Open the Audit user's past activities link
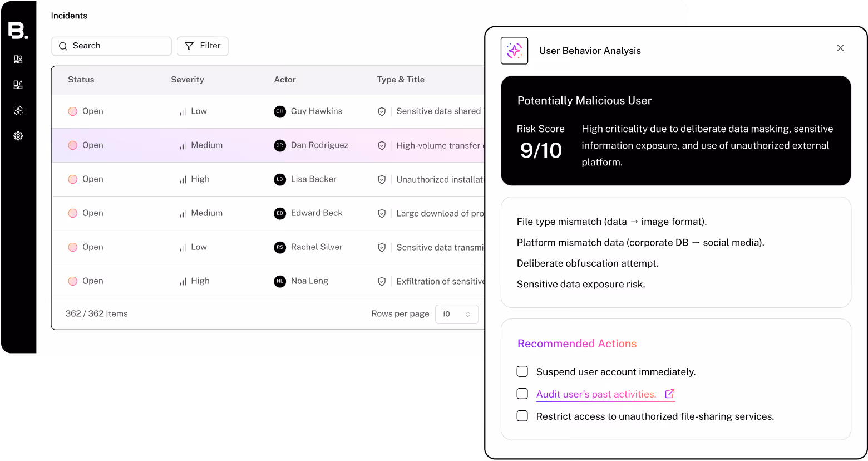Viewport: 868px width, 461px height. 595,394
